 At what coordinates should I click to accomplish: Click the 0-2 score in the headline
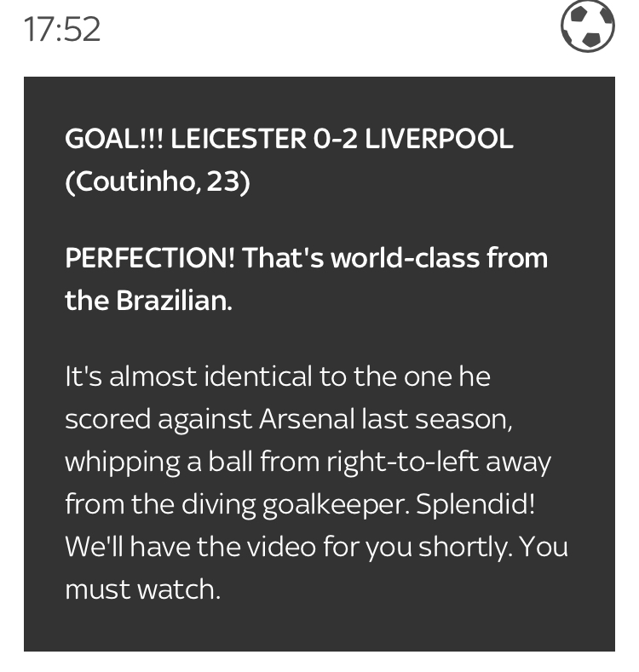point(336,139)
